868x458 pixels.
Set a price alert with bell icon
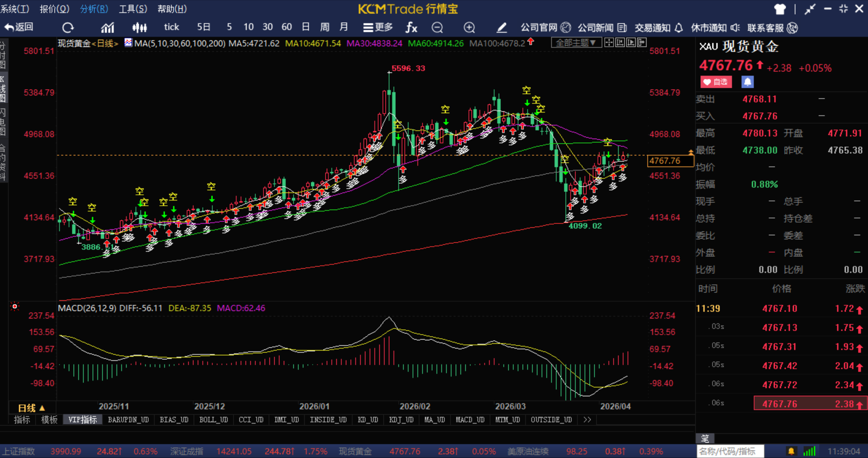coord(747,82)
